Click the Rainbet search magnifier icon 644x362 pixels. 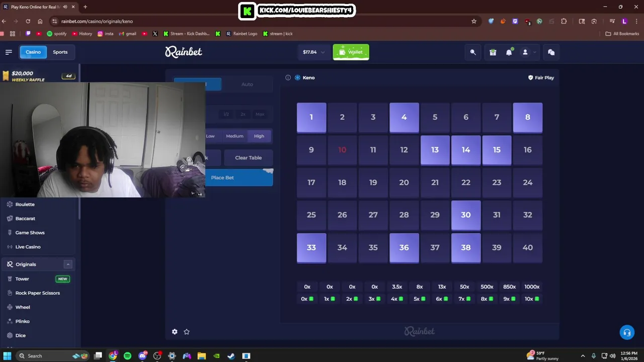(473, 52)
